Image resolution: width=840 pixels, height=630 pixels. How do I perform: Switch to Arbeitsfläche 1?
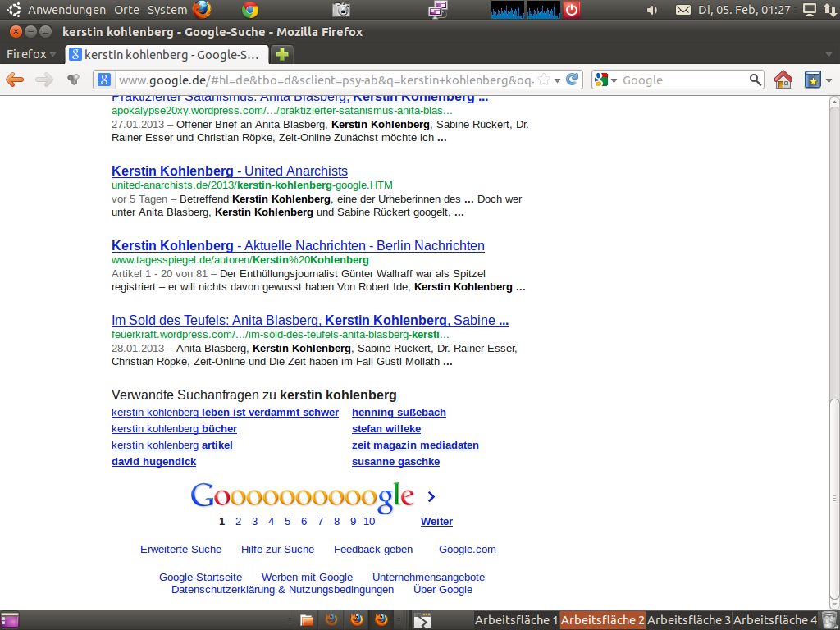click(x=516, y=620)
